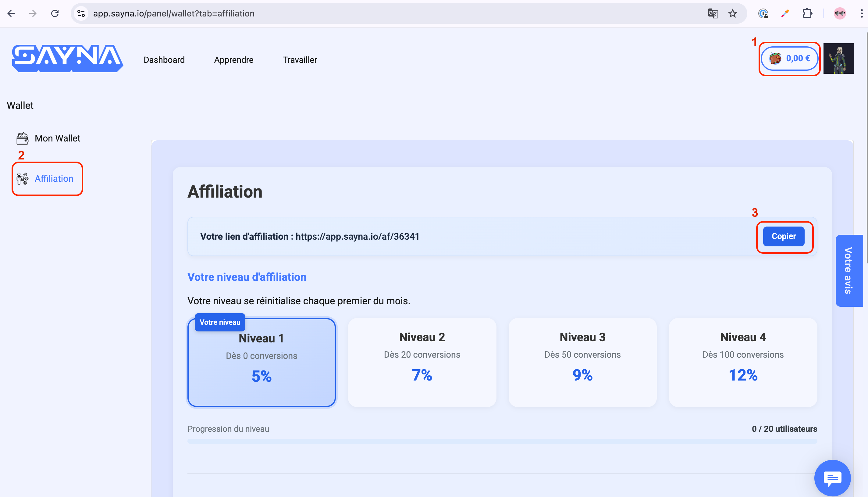Image resolution: width=868 pixels, height=497 pixels.
Task: Go to the Apprendre menu
Action: point(234,60)
